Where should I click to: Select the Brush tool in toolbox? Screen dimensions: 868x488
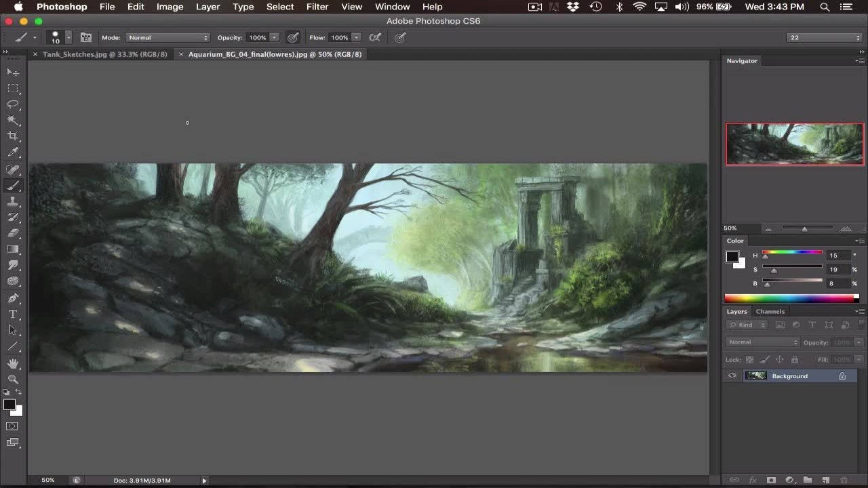[x=13, y=186]
